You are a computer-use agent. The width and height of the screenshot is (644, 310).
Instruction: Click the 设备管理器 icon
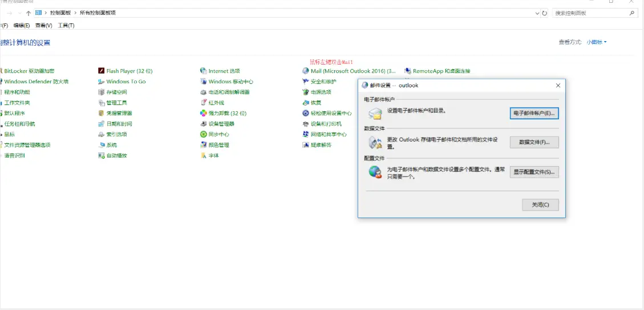[x=203, y=124]
